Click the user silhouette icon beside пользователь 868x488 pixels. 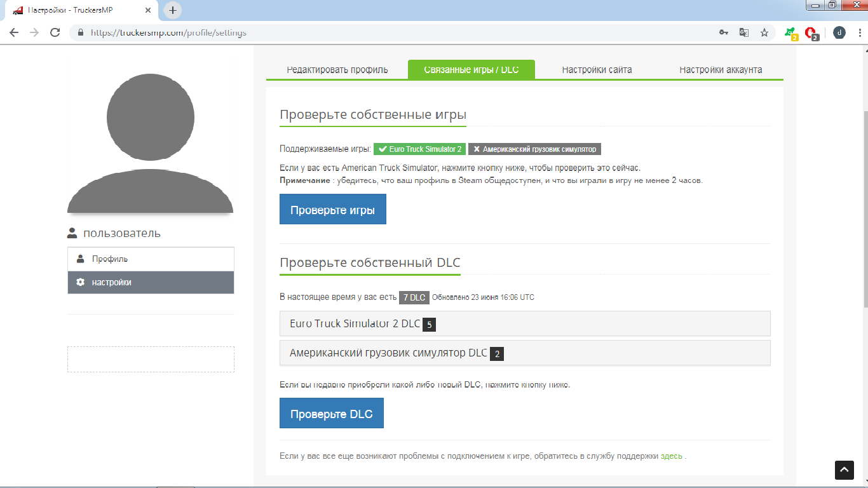(x=72, y=233)
